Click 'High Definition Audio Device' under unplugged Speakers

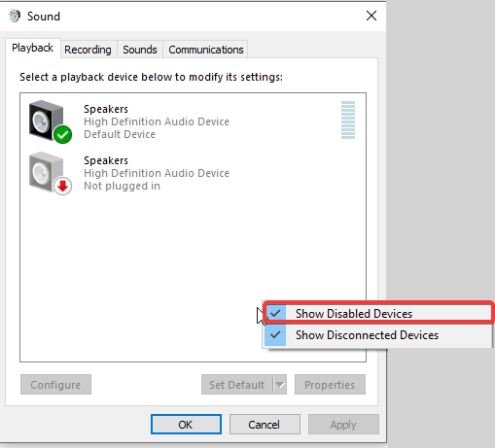pos(157,173)
